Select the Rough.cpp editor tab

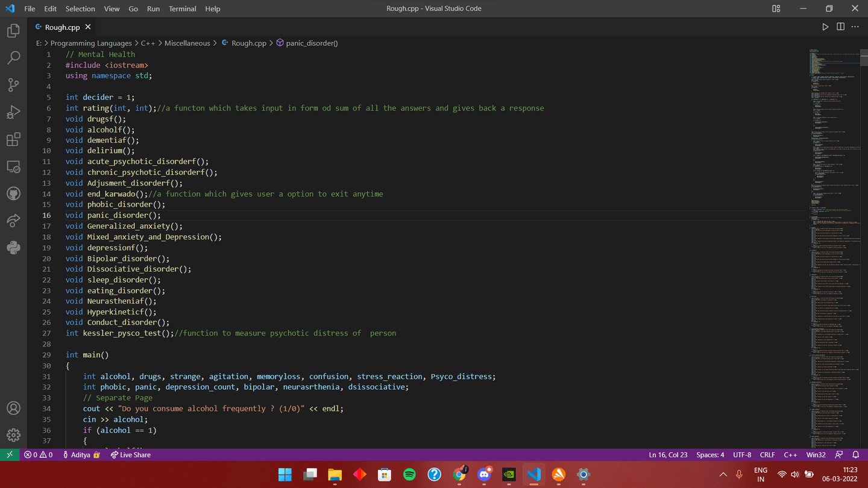click(x=63, y=27)
